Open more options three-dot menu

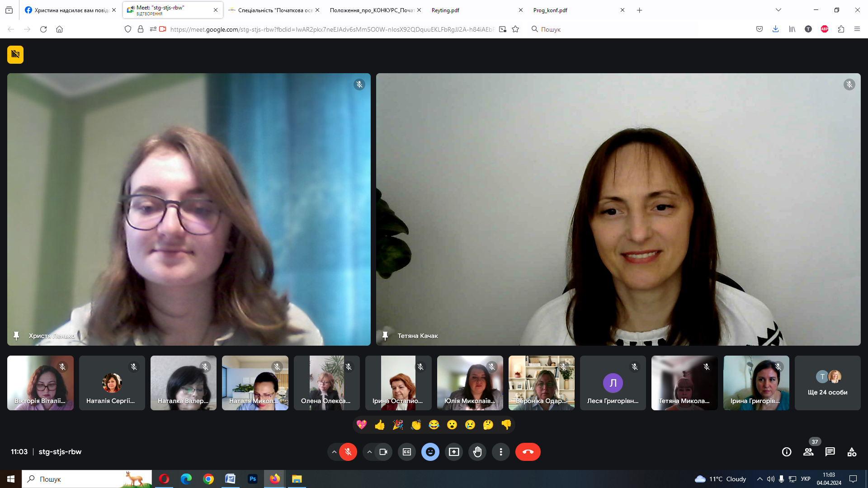click(500, 452)
